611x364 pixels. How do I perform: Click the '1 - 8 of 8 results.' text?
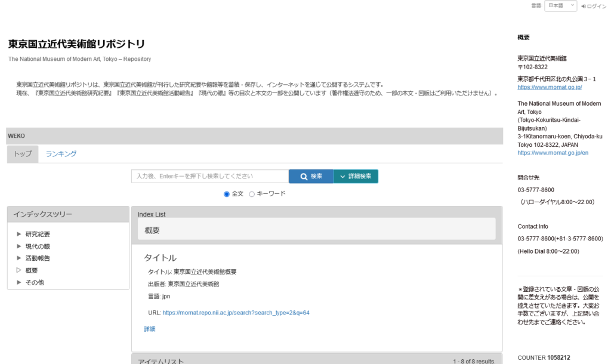tap(474, 361)
